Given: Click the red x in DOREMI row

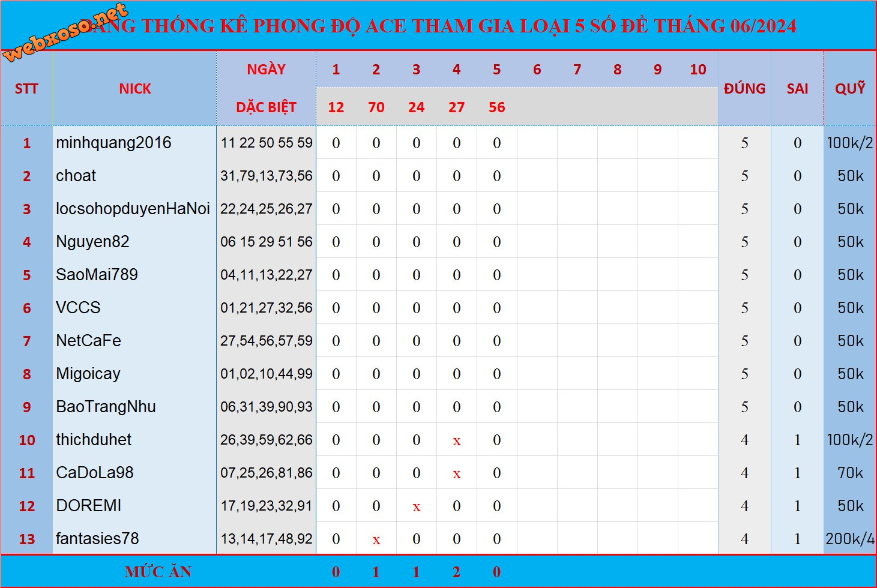Looking at the screenshot, I should pyautogui.click(x=417, y=508).
